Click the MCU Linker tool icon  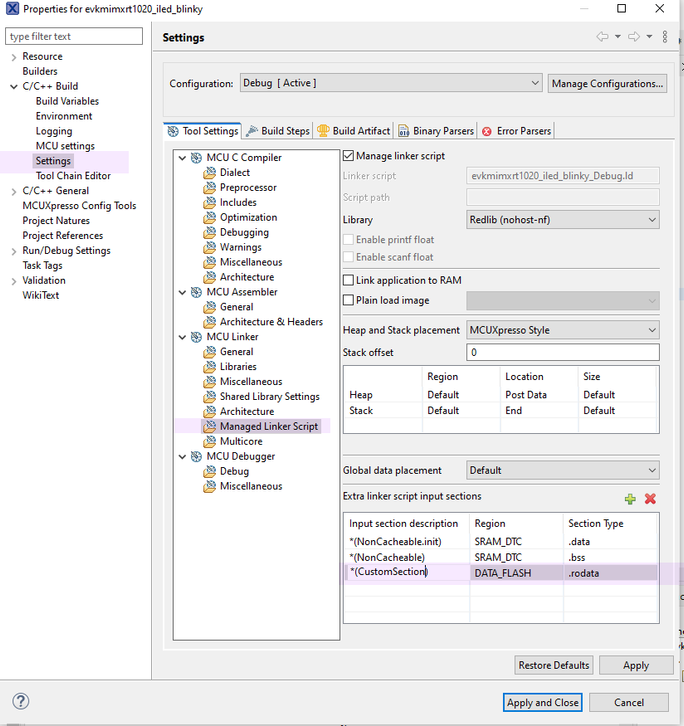coord(196,337)
